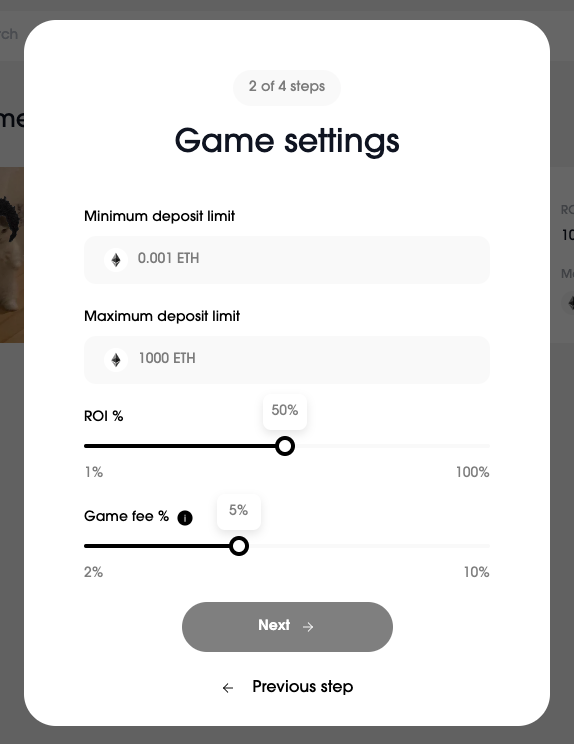
Task: Click the ROI % slider handle
Action: click(x=285, y=446)
